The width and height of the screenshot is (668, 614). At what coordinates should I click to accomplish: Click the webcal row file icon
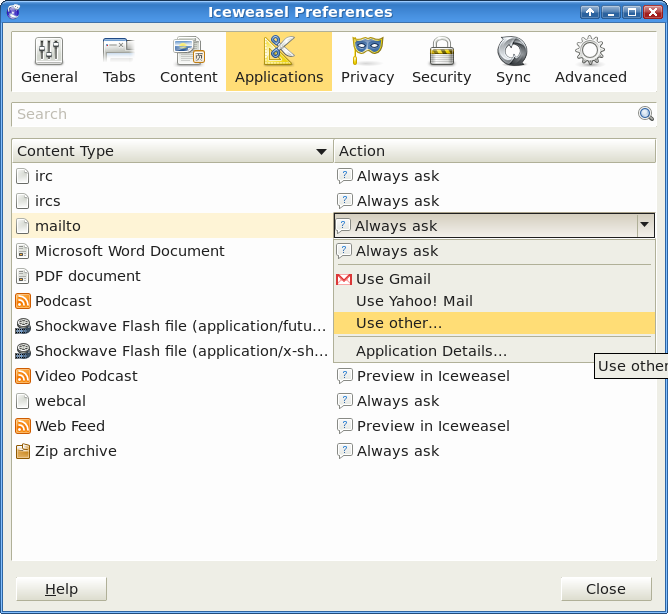click(23, 401)
